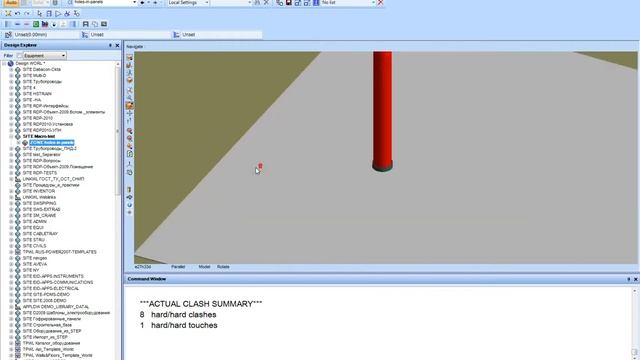Select SITE EID-APPS-INSTRUMENTS in tree
The height and width of the screenshot is (360, 640).
(53, 276)
